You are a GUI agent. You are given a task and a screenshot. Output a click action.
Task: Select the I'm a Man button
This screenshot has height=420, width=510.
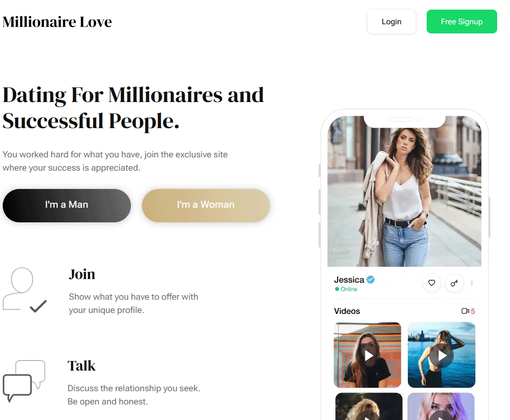tap(67, 205)
